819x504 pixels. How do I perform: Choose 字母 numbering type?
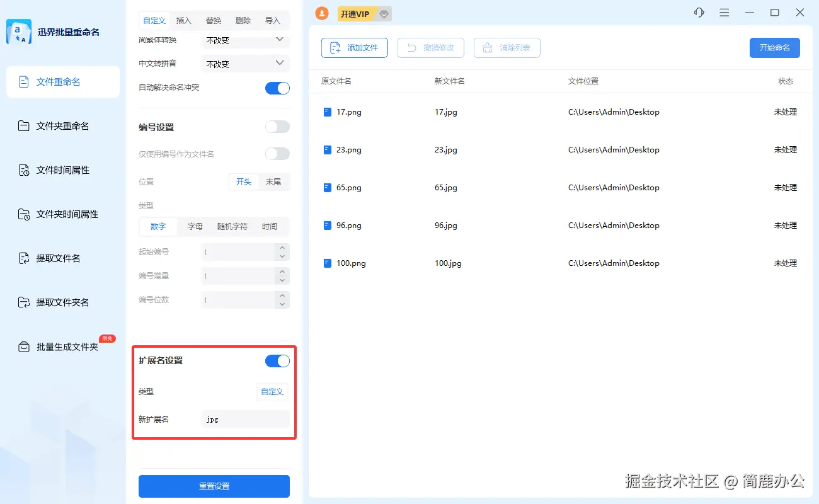[x=195, y=227]
